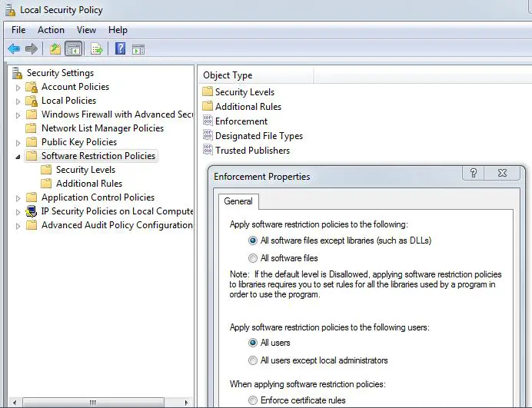Viewport: 532px width, 408px height.
Task: Expand the Application Control Policies node
Action: point(18,198)
